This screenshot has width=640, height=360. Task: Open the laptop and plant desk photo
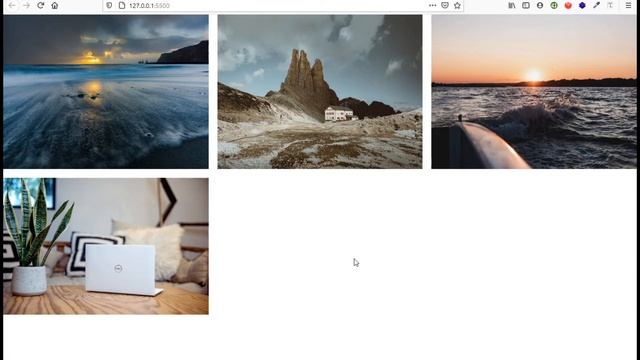pyautogui.click(x=106, y=246)
